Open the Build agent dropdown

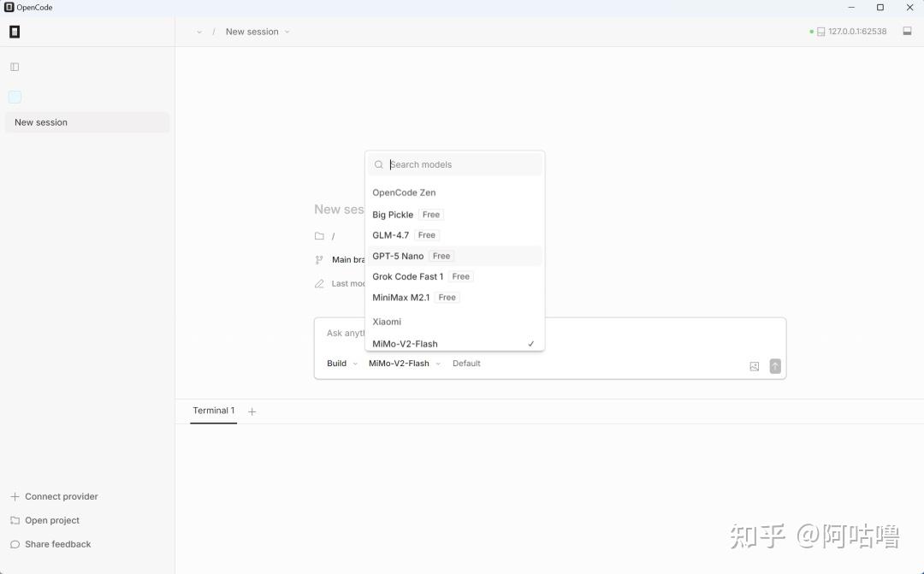pos(342,364)
